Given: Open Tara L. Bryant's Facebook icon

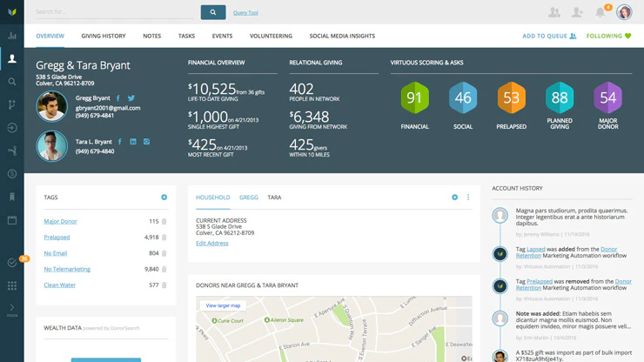Looking at the screenshot, I should pos(120,142).
